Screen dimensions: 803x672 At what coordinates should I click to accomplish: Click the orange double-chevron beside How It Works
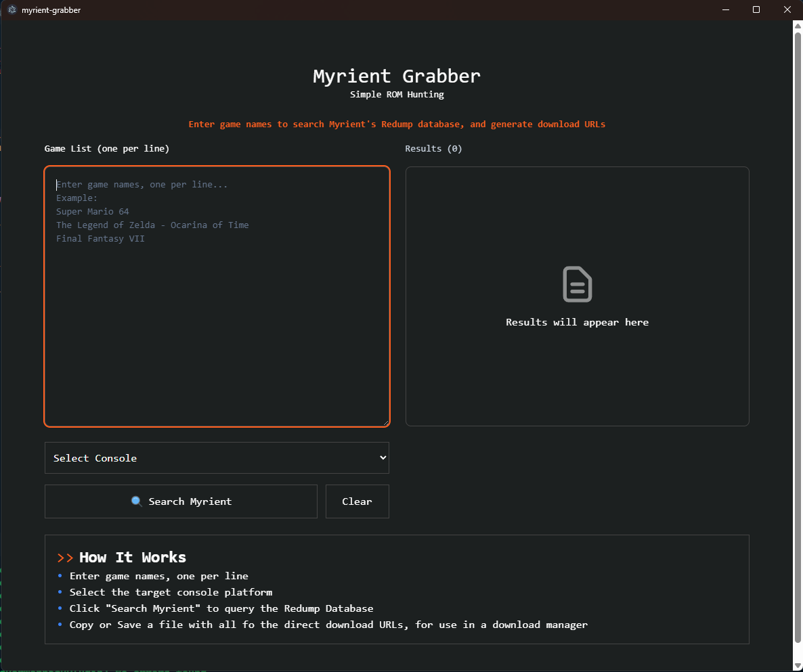[65, 558]
